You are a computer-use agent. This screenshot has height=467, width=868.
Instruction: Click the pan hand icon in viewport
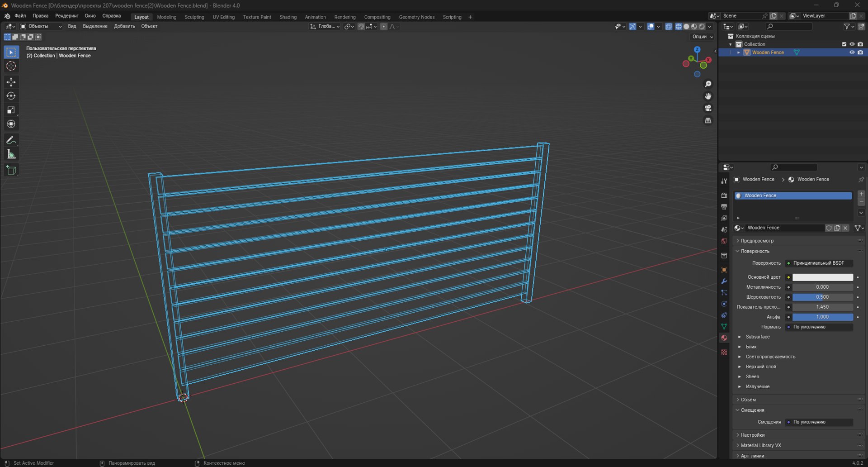[708, 96]
